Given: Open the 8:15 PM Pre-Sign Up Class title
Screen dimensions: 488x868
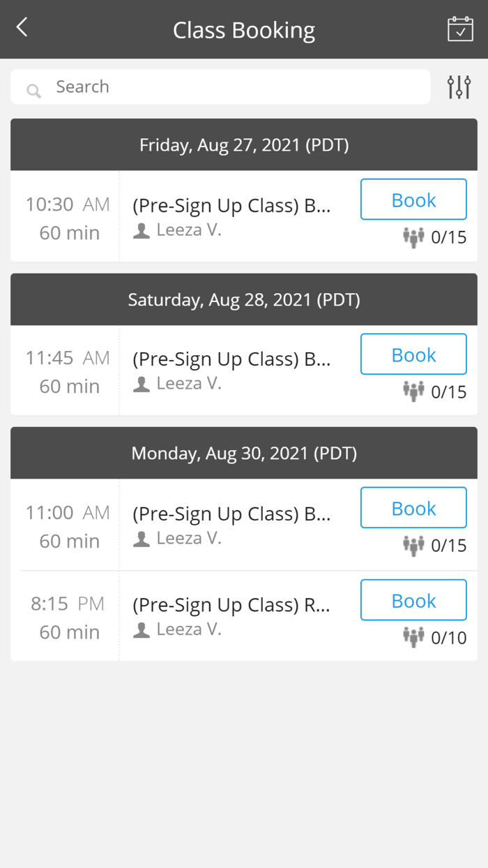Looking at the screenshot, I should click(x=231, y=605).
